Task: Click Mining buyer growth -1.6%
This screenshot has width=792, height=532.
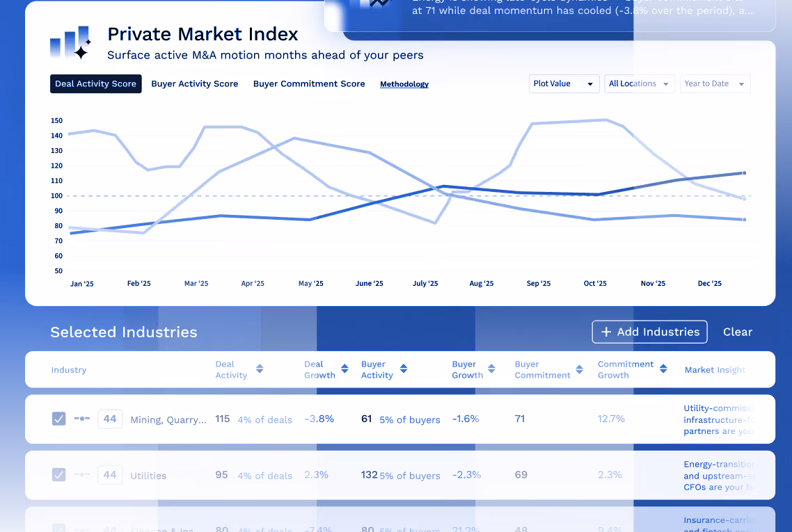Action: [x=466, y=419]
